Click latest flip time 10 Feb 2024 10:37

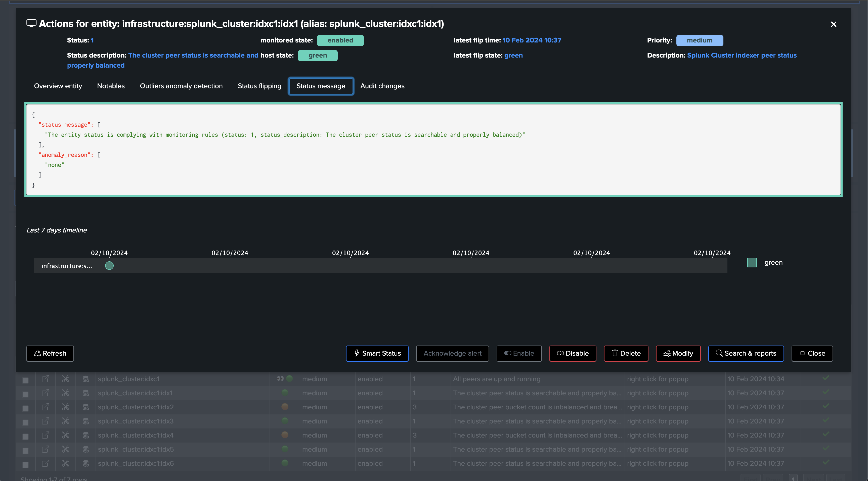tap(532, 40)
